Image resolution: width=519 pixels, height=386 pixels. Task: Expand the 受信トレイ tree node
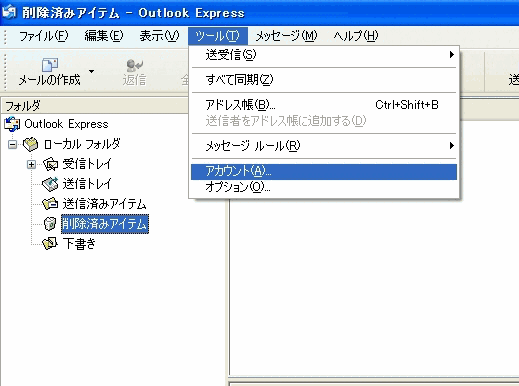point(31,164)
